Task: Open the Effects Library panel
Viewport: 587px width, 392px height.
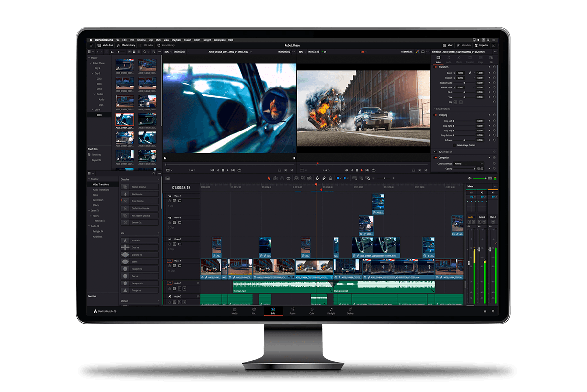Action: click(126, 45)
